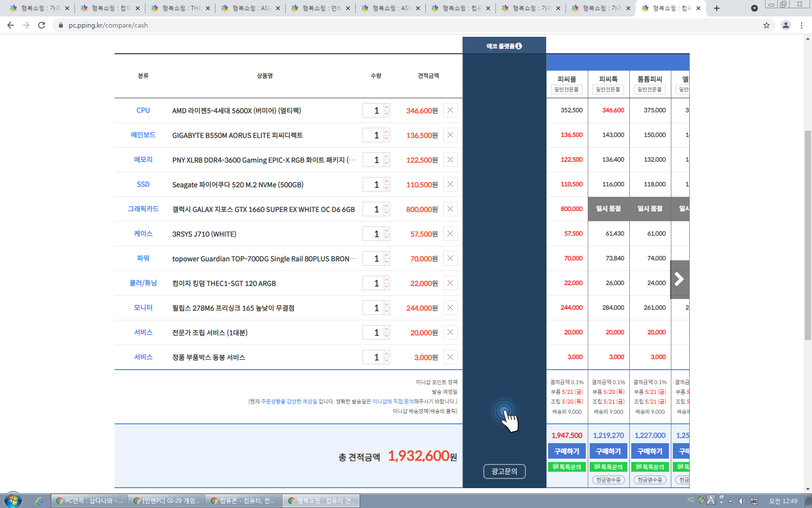Click the 톡톡문의 button under 톰톰피씨
Image resolution: width=812 pixels, height=508 pixels.
click(650, 467)
